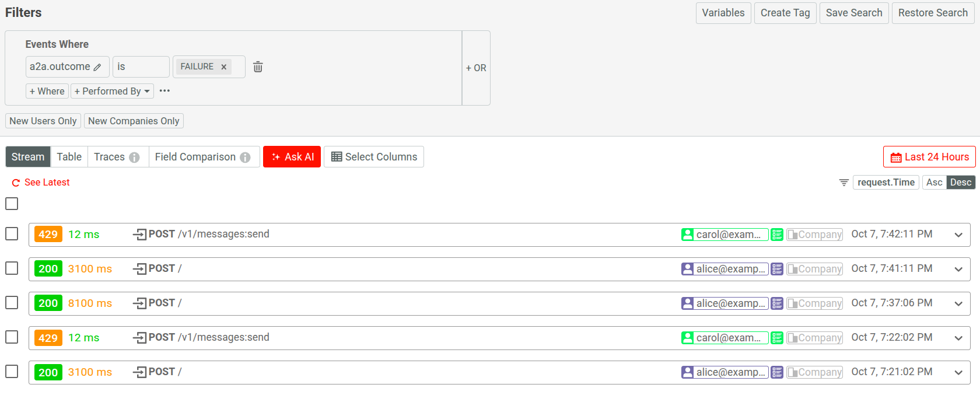Open the Performed By dropdown
This screenshot has width=980, height=395.
112,91
